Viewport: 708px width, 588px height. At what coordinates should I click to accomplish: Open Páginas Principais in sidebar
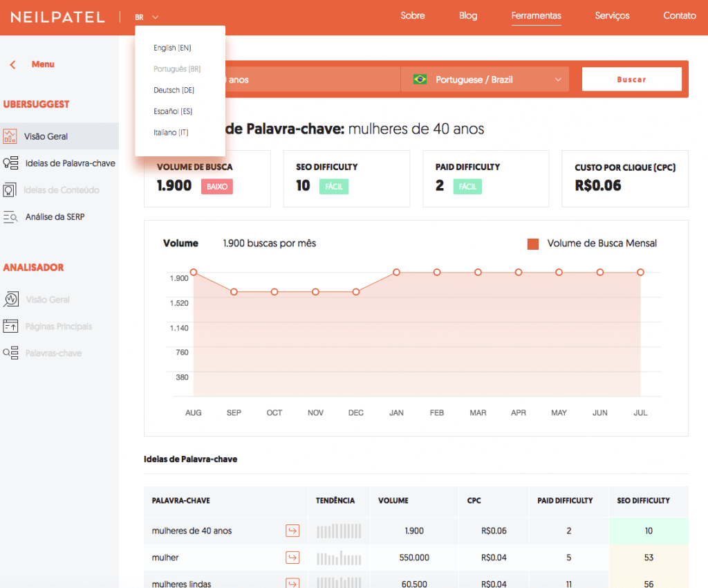tap(59, 326)
